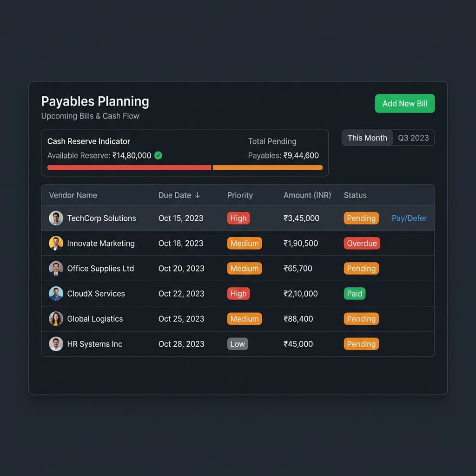Click Pending status badge for Office Supplies Ltd
476x476 pixels.
point(361,268)
